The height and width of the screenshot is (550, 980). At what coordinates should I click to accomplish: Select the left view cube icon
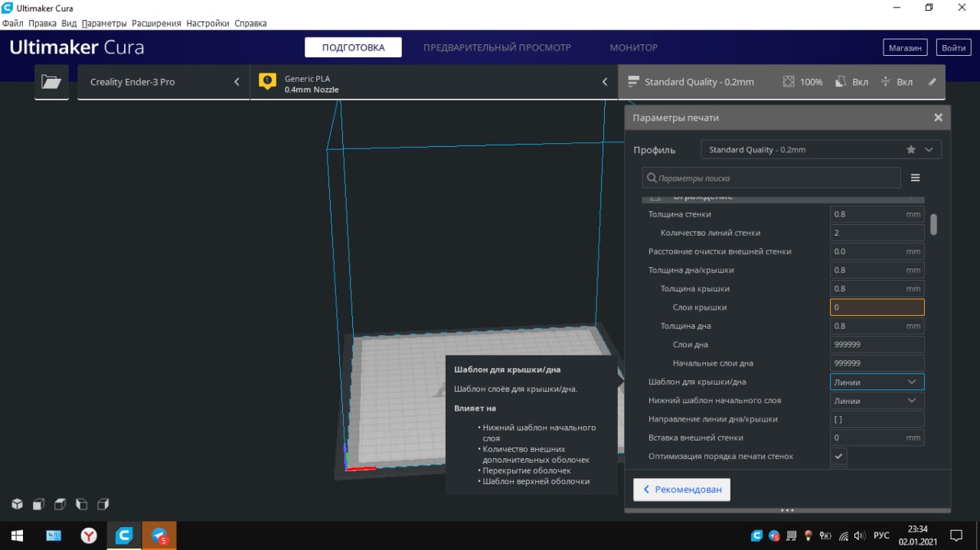tap(81, 504)
